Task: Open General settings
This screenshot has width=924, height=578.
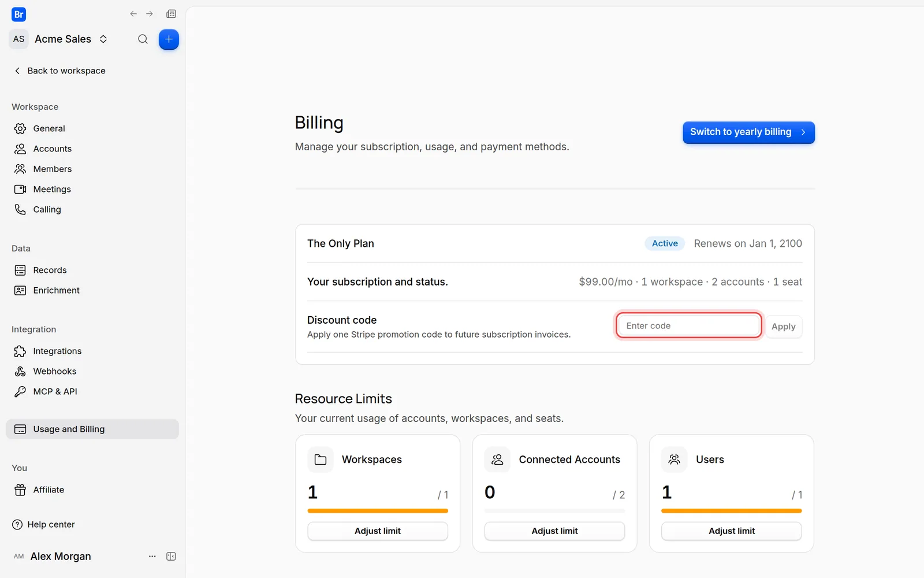Action: coord(92,128)
